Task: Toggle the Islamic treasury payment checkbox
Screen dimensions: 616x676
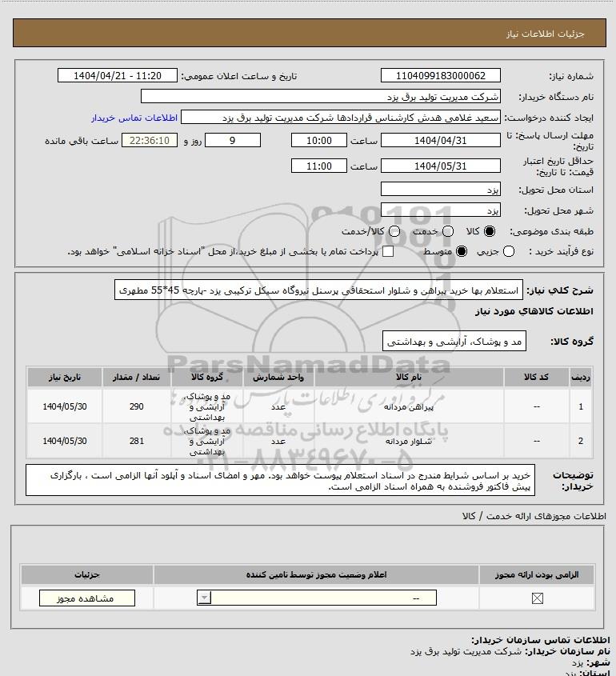Action: click(x=388, y=251)
